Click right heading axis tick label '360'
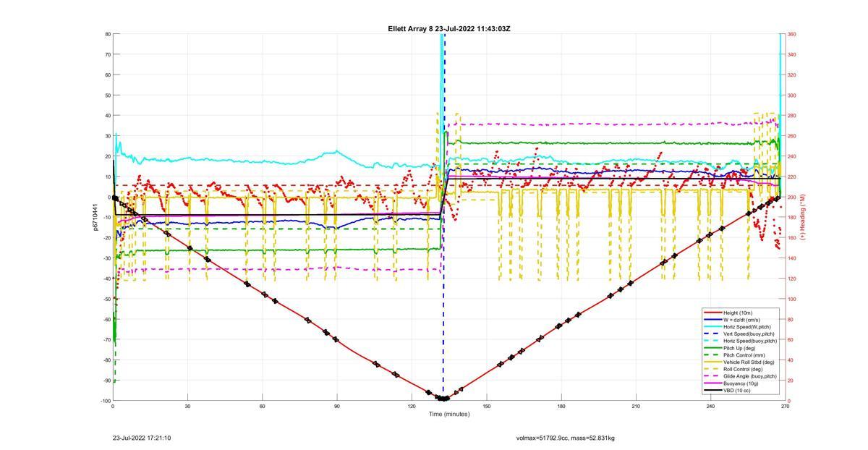 pos(791,34)
